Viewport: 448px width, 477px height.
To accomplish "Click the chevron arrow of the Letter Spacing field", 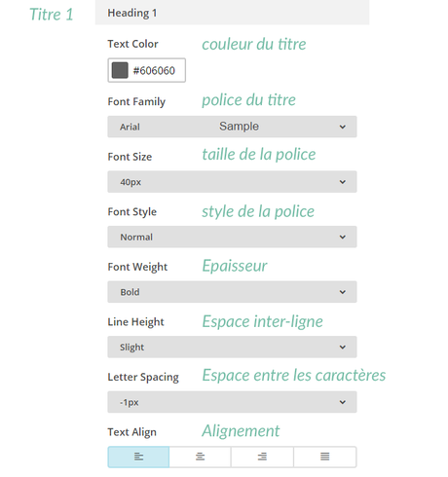I will click(x=343, y=402).
